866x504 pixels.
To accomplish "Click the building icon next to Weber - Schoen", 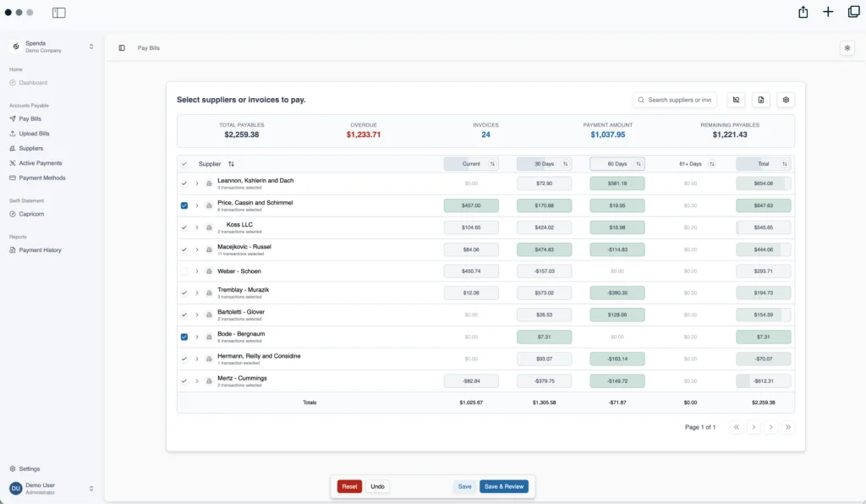I will [209, 271].
